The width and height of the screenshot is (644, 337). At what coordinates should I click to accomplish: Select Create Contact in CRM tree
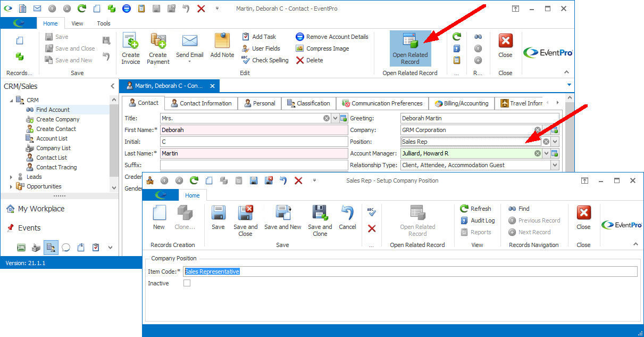[x=56, y=129]
